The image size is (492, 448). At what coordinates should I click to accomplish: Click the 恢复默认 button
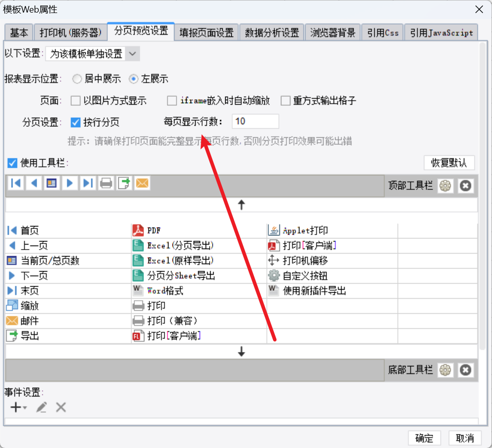click(449, 163)
